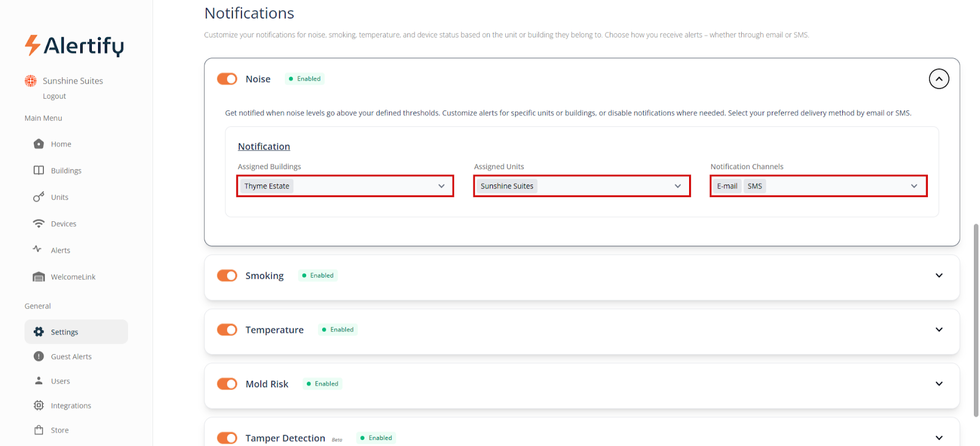
Task: Click the Integrations chip icon
Action: coord(39,406)
